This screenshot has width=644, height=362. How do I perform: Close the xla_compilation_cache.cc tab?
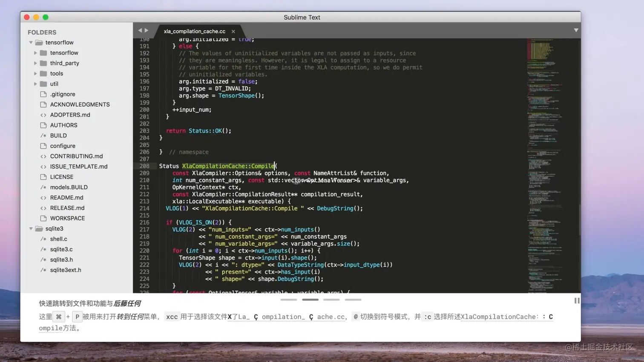click(233, 31)
